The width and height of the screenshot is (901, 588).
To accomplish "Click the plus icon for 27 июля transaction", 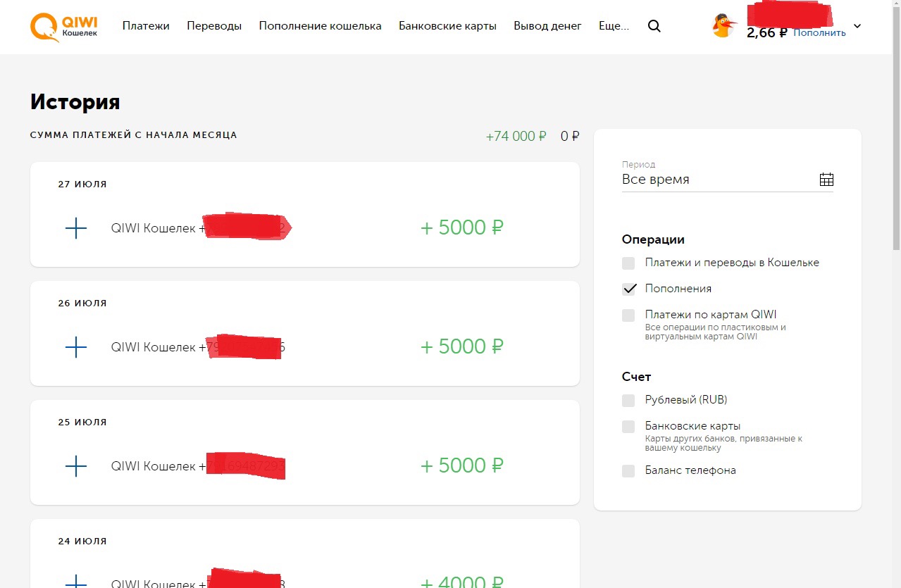I will [75, 228].
